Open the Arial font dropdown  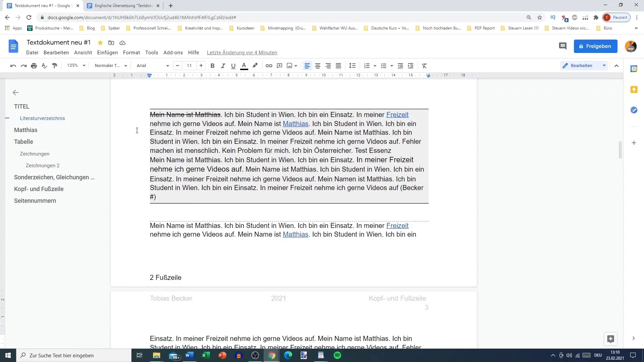[x=153, y=66]
